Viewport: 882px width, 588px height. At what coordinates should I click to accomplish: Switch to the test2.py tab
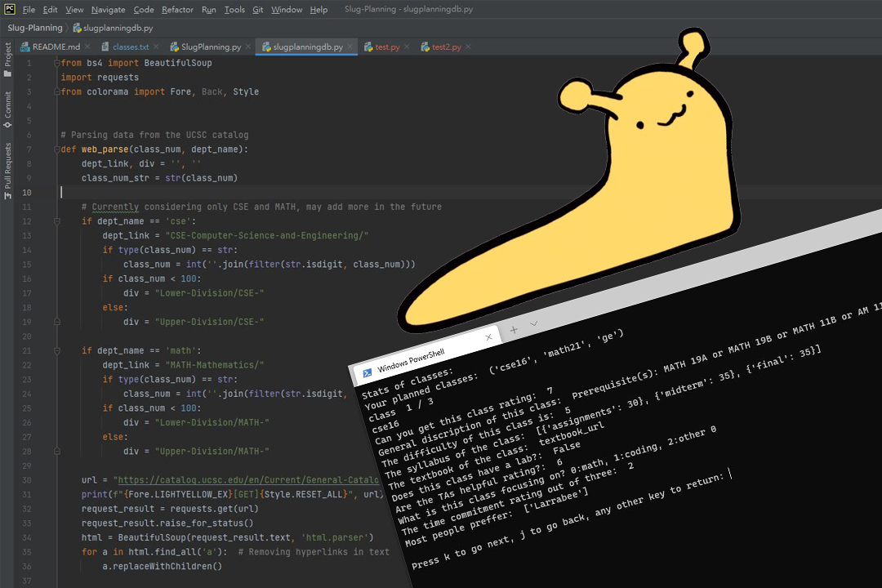447,47
